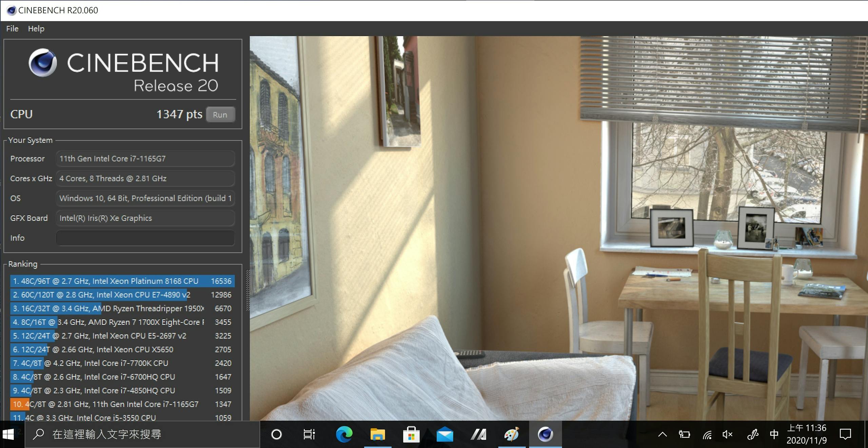This screenshot has height=448, width=868.
Task: Click the Processor field showing i7-1165G7
Action: tap(145, 159)
